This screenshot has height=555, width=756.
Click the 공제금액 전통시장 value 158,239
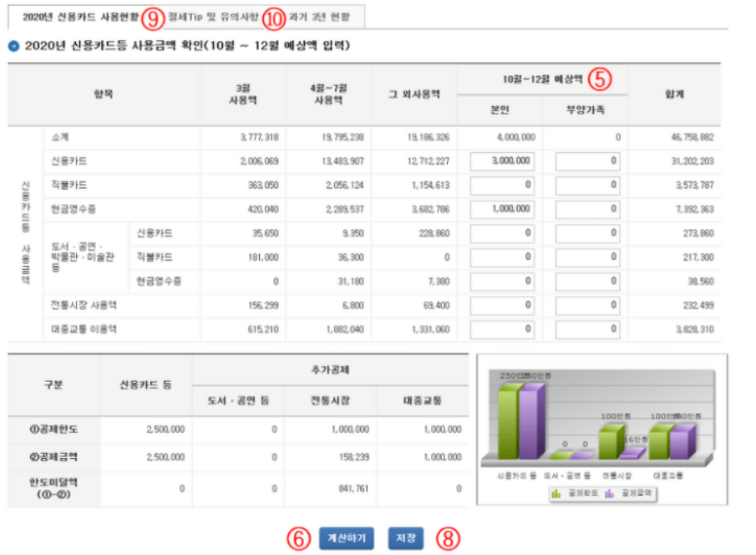click(354, 457)
